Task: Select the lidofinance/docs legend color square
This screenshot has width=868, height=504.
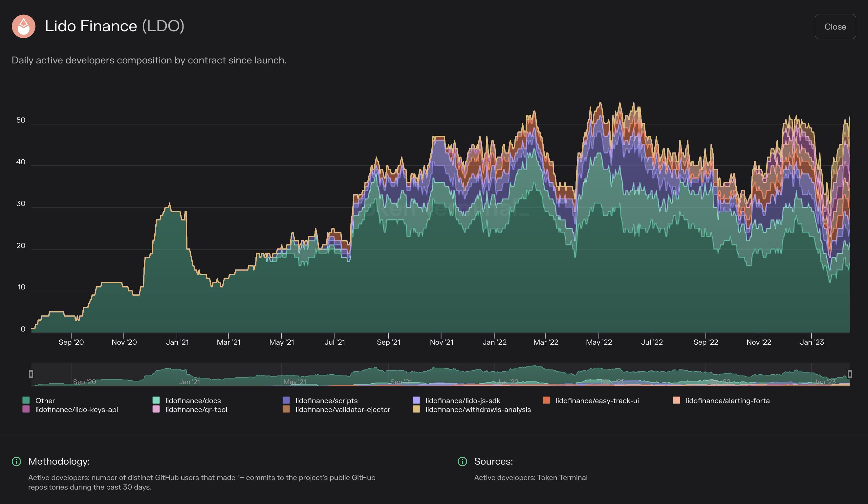Action: point(156,401)
